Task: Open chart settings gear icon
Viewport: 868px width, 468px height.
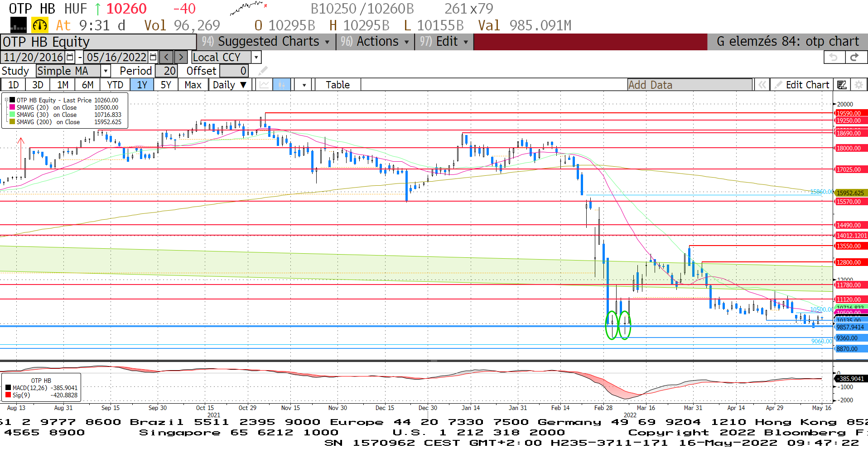Action: tap(858, 85)
